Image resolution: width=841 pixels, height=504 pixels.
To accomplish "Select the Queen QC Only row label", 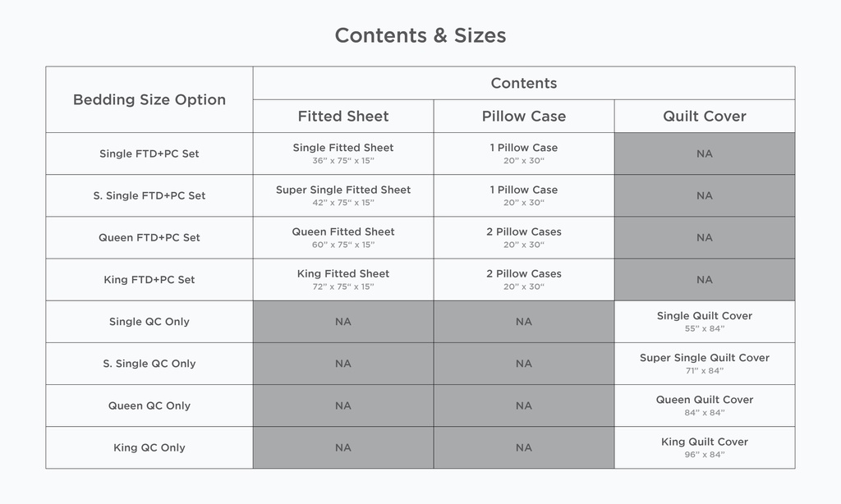I will (149, 405).
